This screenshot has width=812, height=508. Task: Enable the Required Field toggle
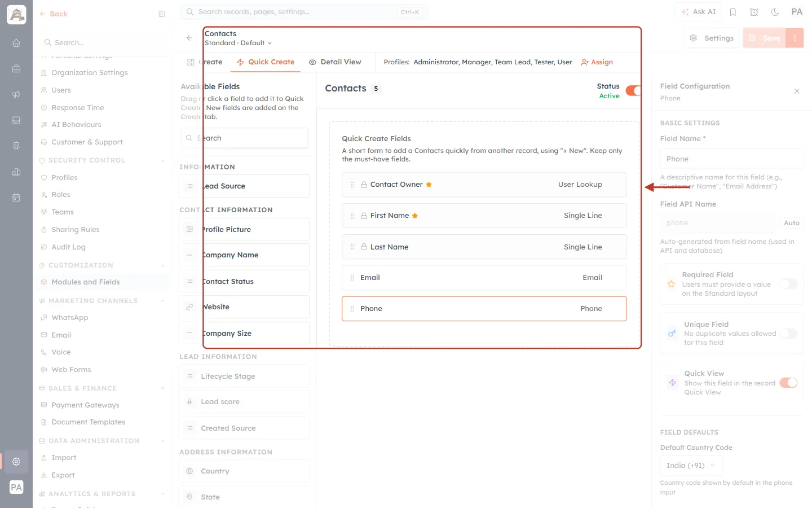point(789,284)
